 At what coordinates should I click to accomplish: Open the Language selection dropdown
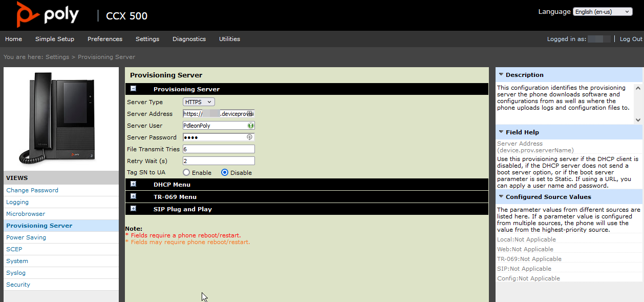coord(603,11)
